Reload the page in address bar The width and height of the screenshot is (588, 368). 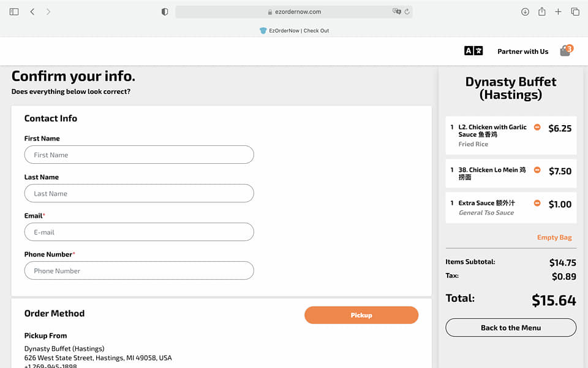407,12
